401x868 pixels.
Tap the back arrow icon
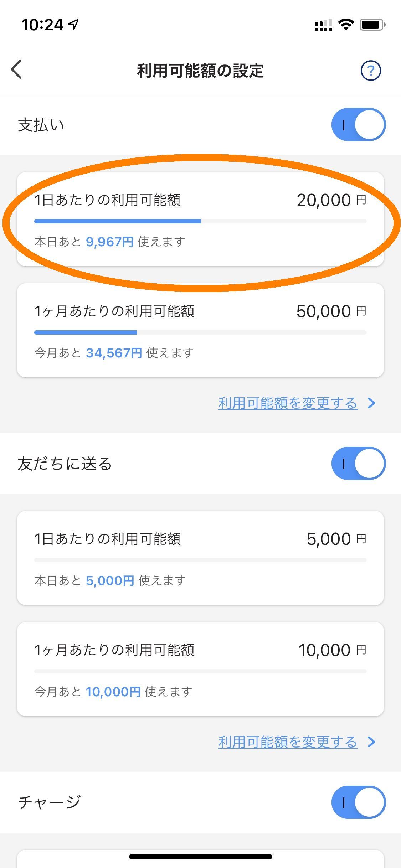point(16,69)
